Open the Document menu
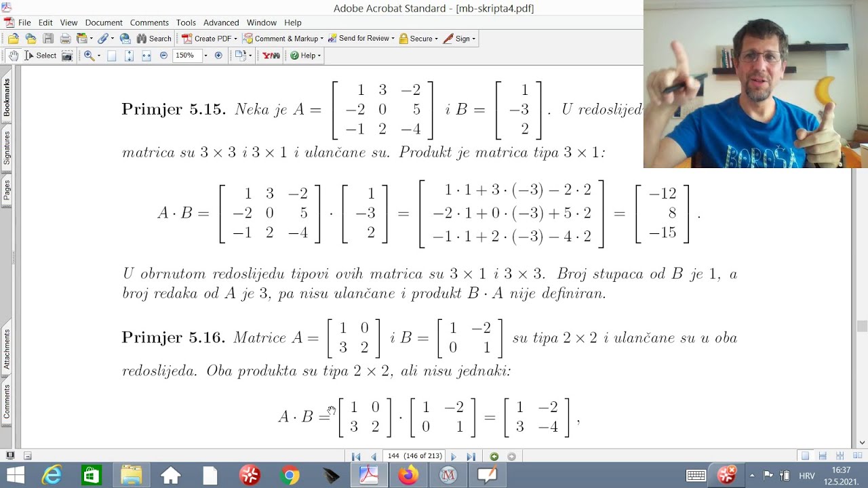The image size is (868, 488). (x=104, y=22)
